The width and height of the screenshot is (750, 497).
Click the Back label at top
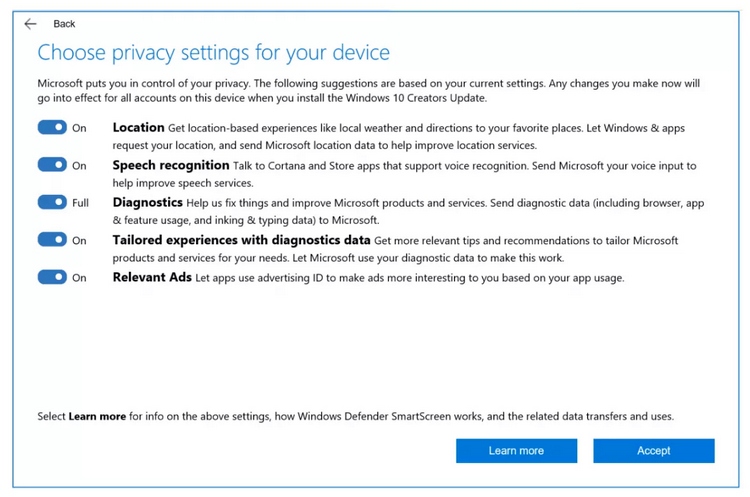64,24
